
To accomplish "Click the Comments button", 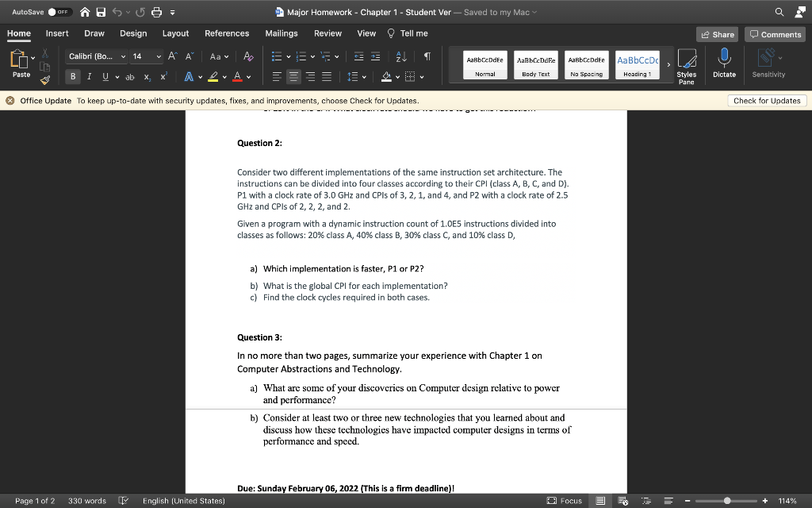I will pos(774,34).
